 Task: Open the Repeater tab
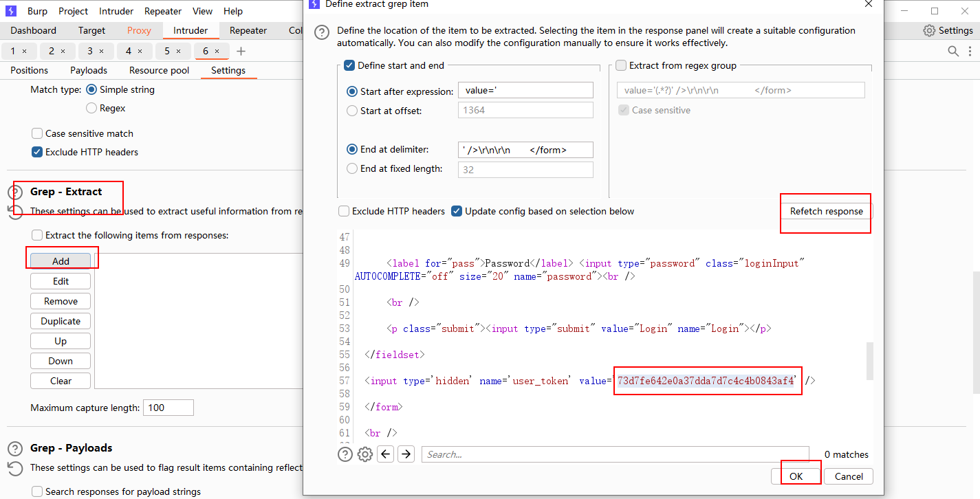tap(248, 30)
